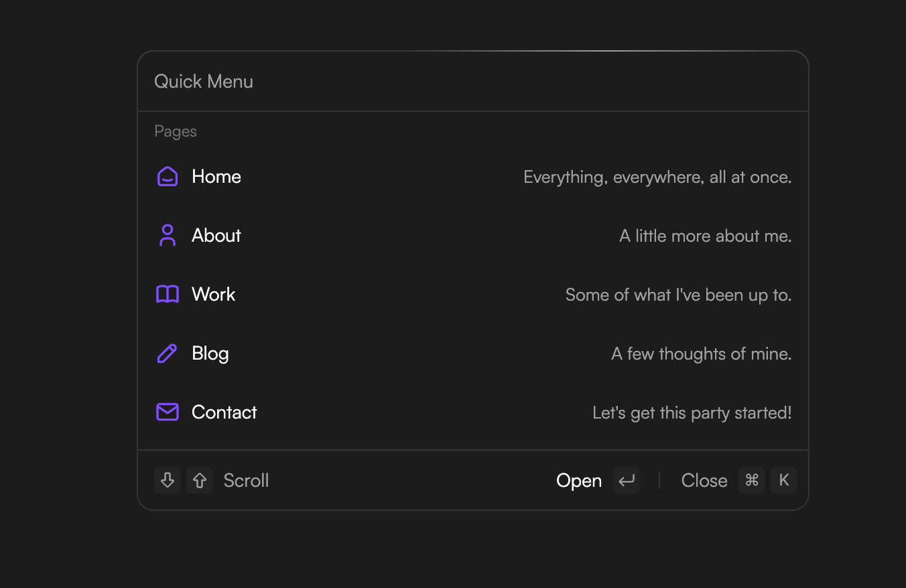
Task: Click the Contact envelope icon
Action: coord(168,413)
